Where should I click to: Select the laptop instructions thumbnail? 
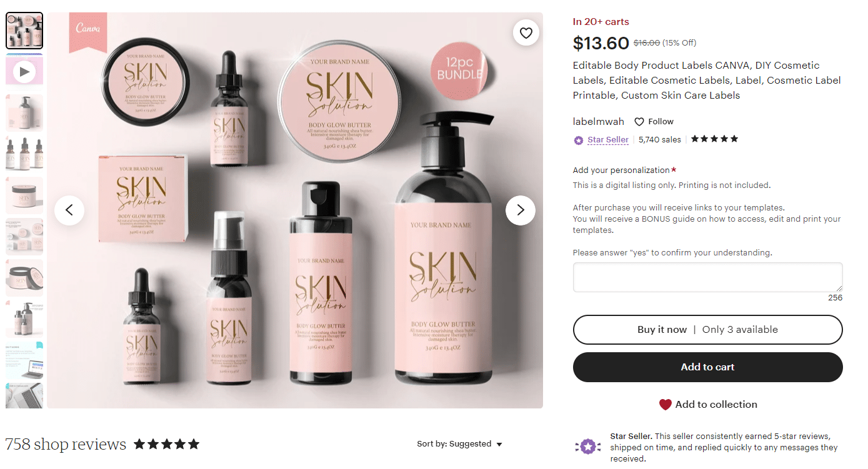pos(24,360)
